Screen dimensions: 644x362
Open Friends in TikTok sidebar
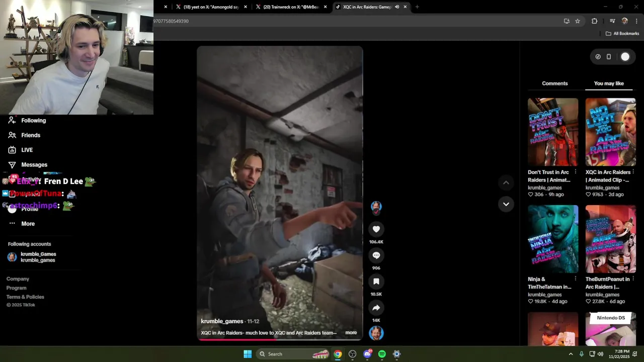(x=25, y=135)
